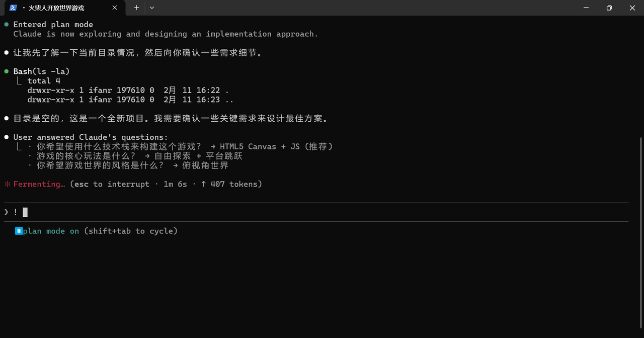Image resolution: width=644 pixels, height=338 pixels.
Task: Toggle the 'plan mode on' indicator text
Action: pos(51,231)
